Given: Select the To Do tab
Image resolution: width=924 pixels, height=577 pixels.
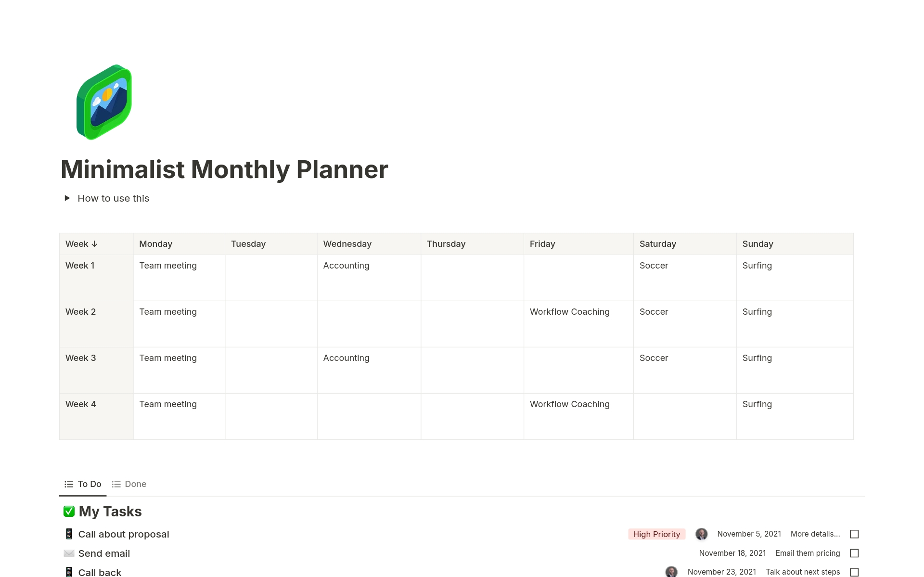Looking at the screenshot, I should point(83,484).
